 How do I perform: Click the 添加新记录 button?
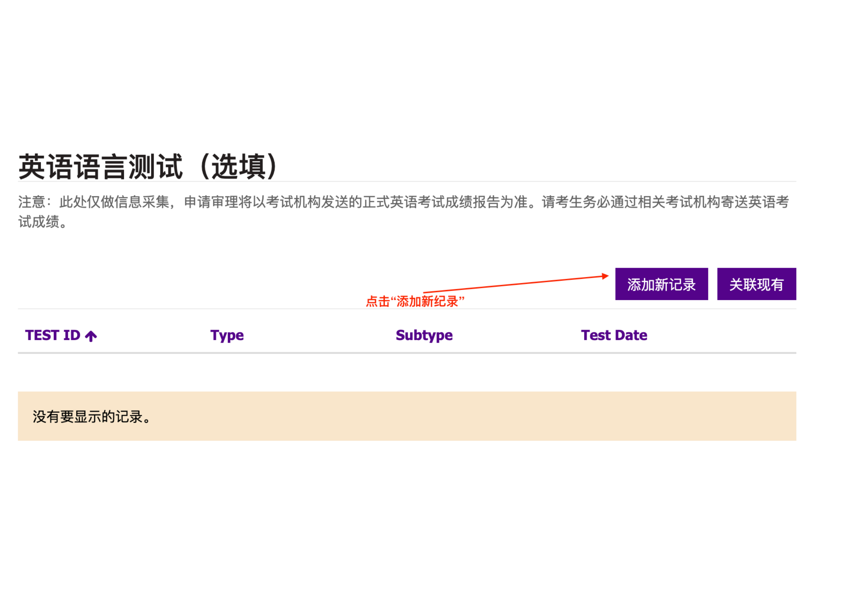[x=661, y=284]
